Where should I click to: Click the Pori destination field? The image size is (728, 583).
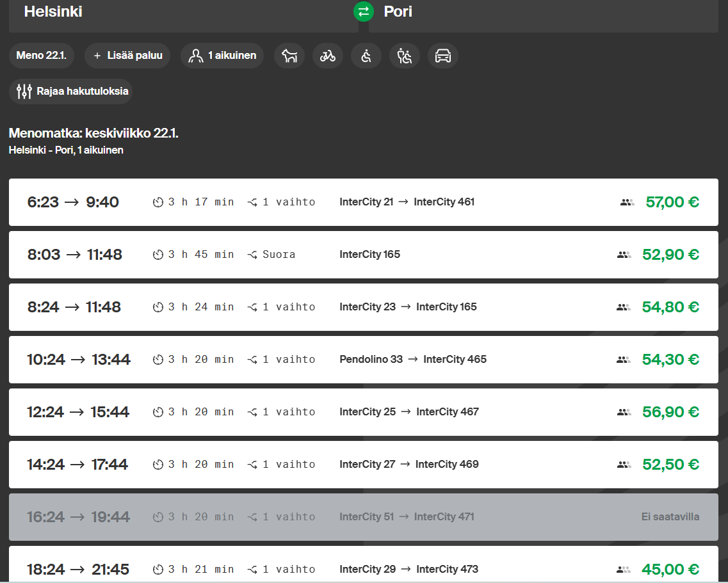pyautogui.click(x=543, y=13)
